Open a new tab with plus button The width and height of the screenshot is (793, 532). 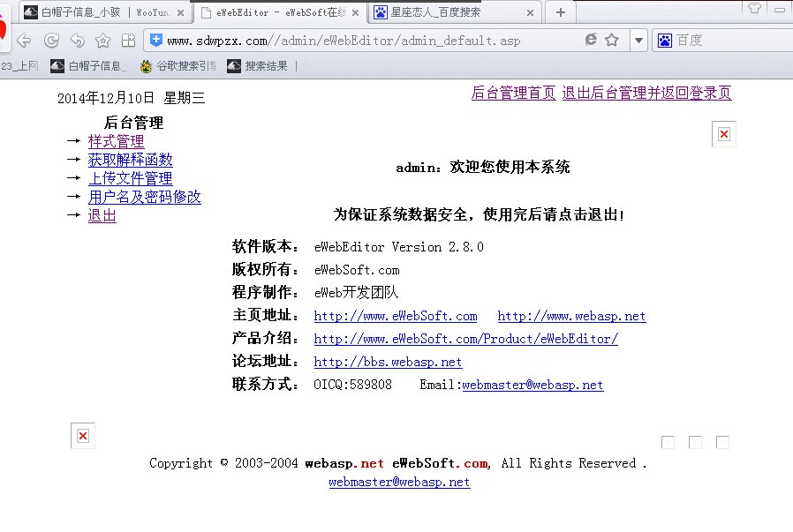tap(561, 12)
